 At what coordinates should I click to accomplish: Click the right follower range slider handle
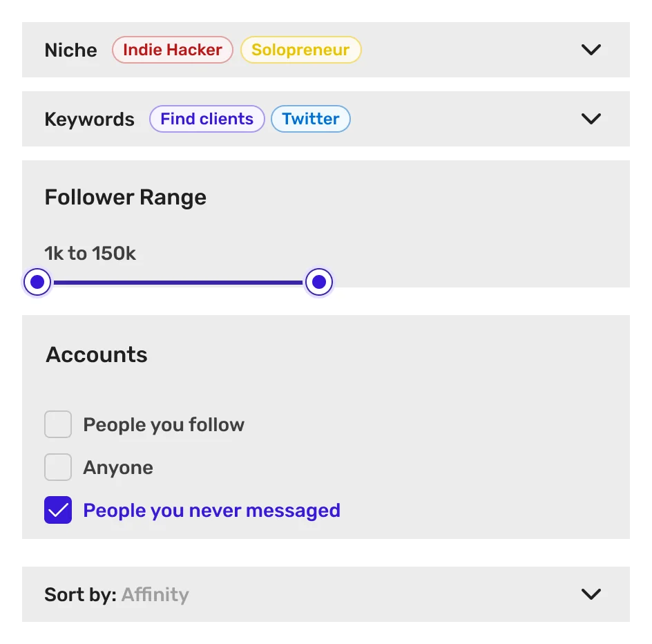(x=318, y=282)
